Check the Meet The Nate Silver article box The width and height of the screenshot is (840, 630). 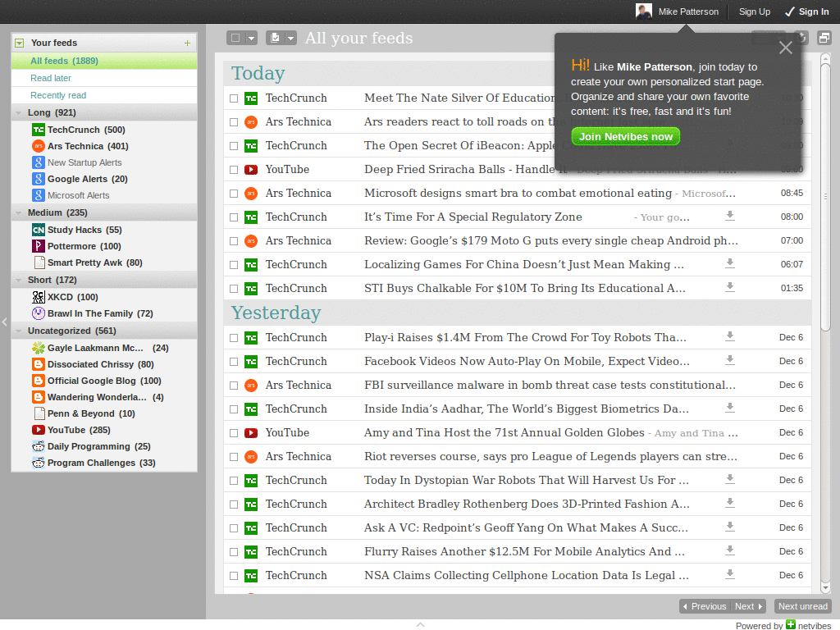click(x=234, y=98)
